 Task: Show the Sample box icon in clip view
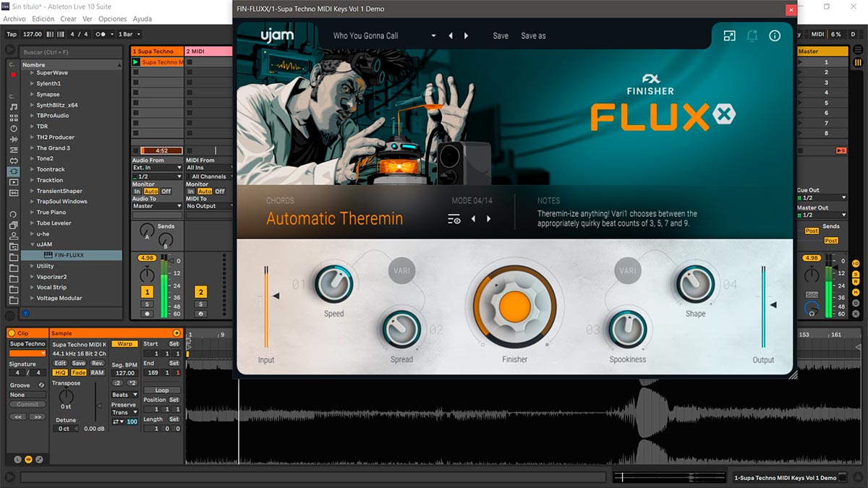tap(28, 459)
